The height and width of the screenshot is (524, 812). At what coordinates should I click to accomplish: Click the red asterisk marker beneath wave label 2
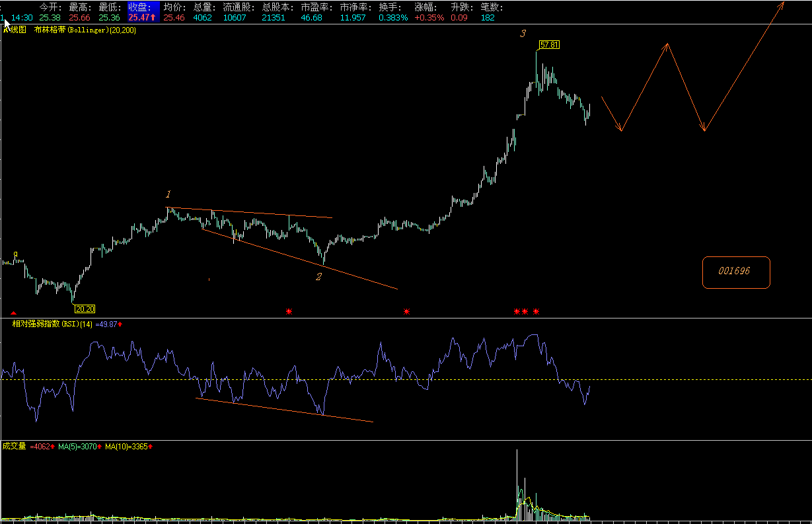pyautogui.click(x=289, y=311)
